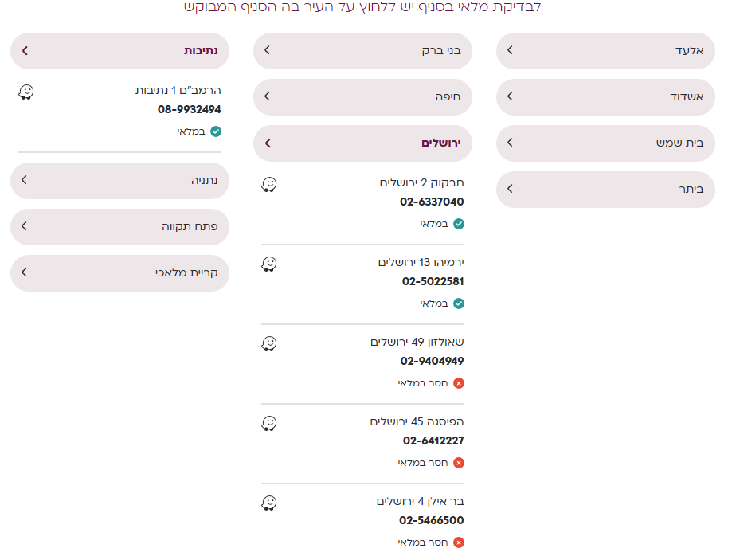732x560 pixels.
Task: Call phone number 02-5022581
Action: pyautogui.click(x=433, y=281)
